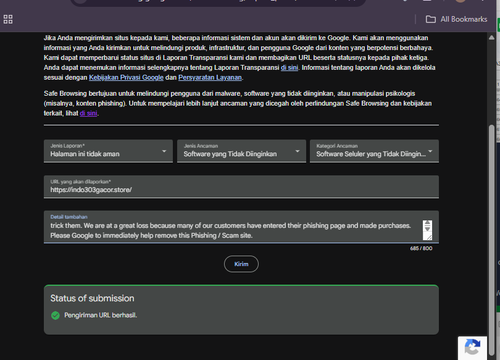500x360 pixels.
Task: Expand the Jenis Laporan dropdown
Action: [108, 151]
